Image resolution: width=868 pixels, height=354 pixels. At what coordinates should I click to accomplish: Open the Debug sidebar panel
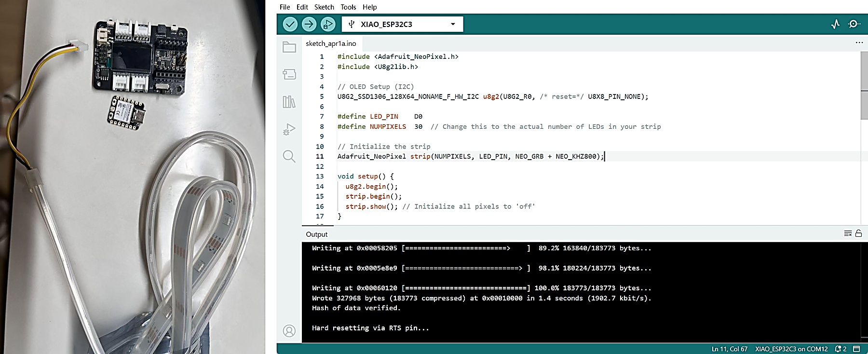pos(289,129)
